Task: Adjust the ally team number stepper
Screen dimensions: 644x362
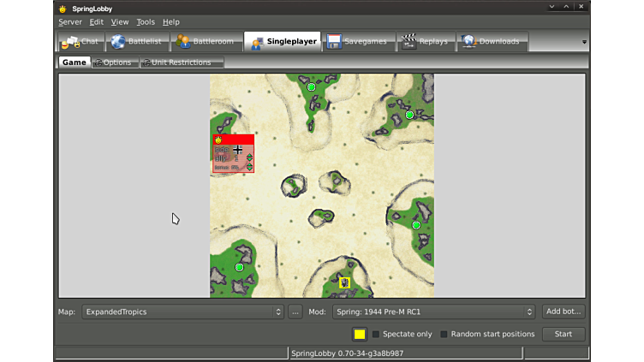Action: click(x=249, y=157)
